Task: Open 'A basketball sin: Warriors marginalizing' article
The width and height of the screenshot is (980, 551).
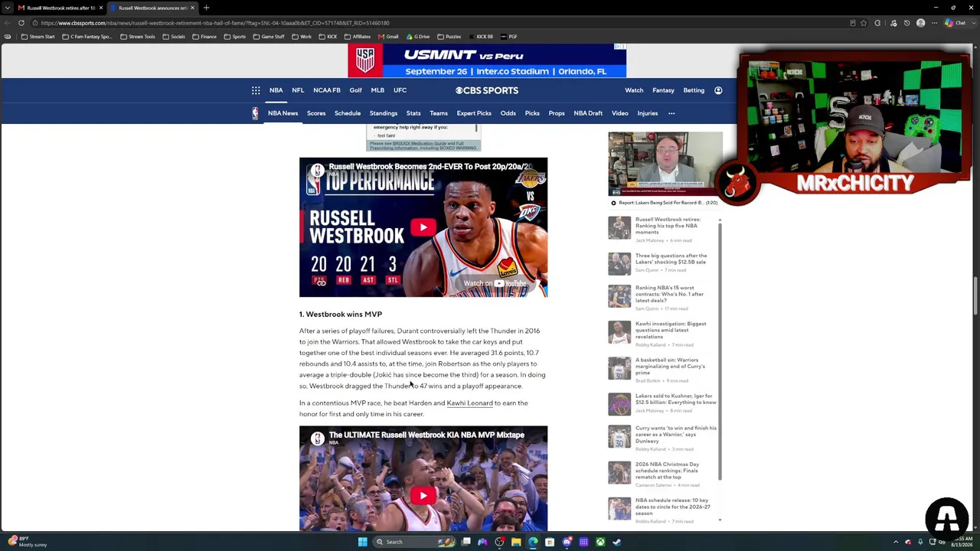Action: point(670,366)
